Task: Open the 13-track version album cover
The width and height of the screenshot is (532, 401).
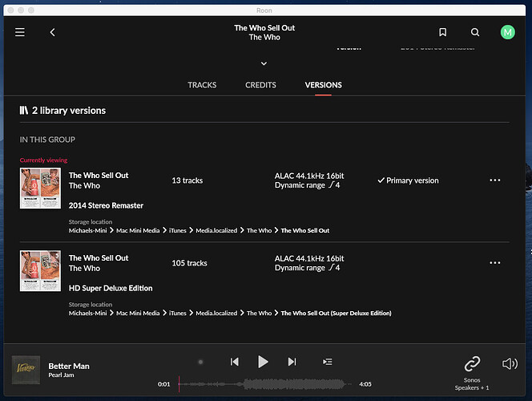Action: pyautogui.click(x=40, y=188)
